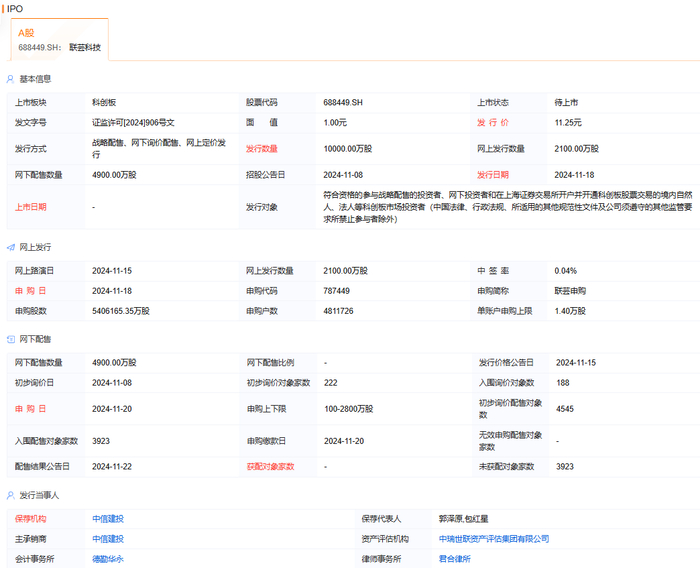Click the issue price value 11.25元

point(568,122)
